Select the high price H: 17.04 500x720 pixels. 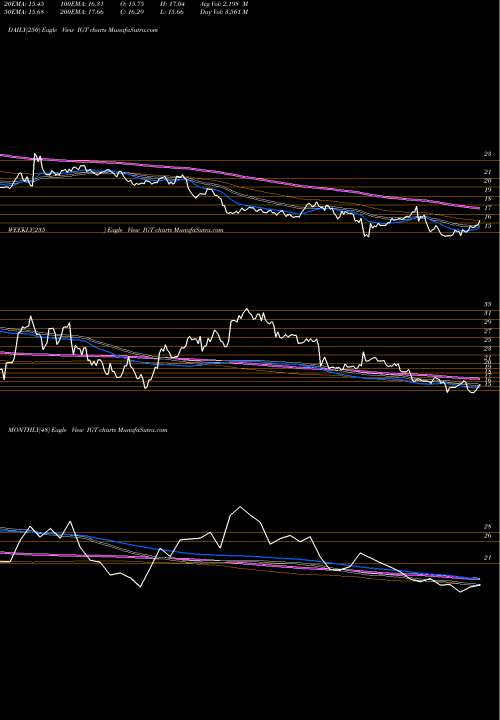point(173,4)
